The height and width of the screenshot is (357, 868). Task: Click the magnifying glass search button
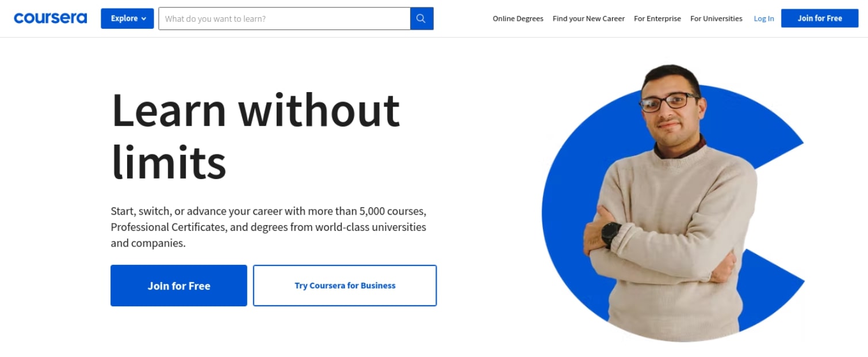point(421,18)
